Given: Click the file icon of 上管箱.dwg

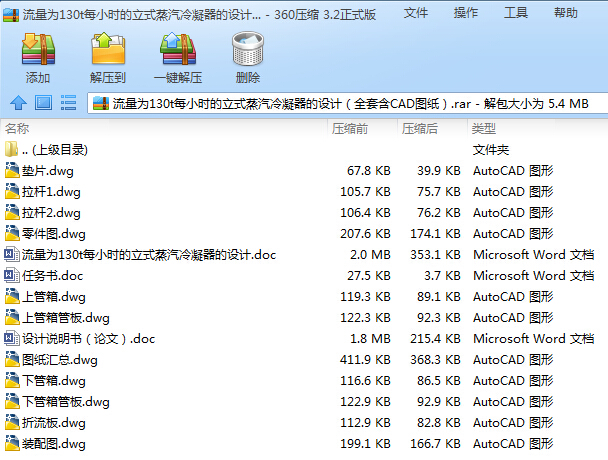Looking at the screenshot, I should tap(12, 296).
